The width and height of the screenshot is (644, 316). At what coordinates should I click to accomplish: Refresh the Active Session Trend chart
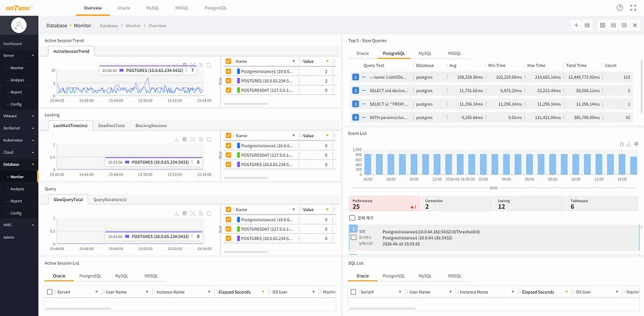pos(209,65)
